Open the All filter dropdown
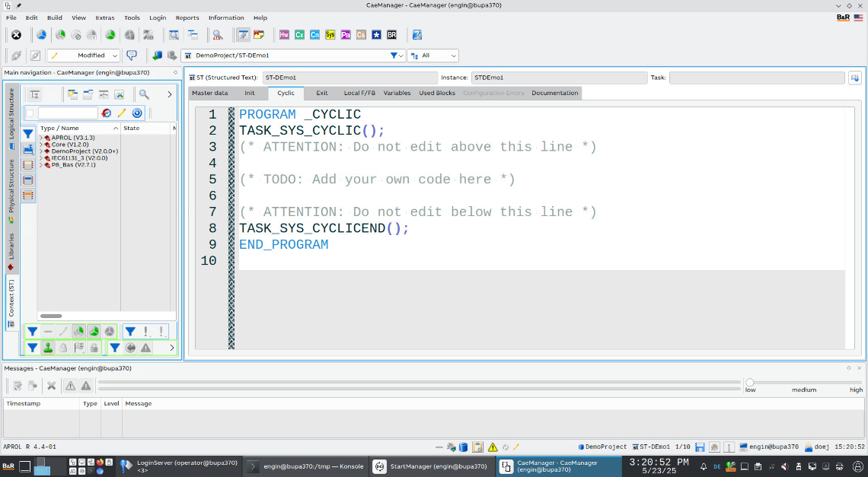The width and height of the screenshot is (868, 477). [x=432, y=56]
